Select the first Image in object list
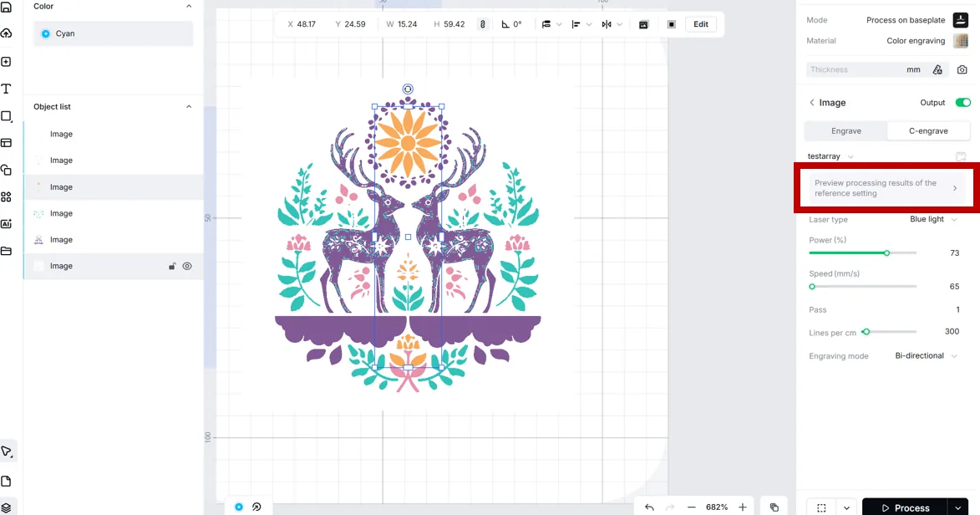Image resolution: width=980 pixels, height=515 pixels. click(113, 134)
